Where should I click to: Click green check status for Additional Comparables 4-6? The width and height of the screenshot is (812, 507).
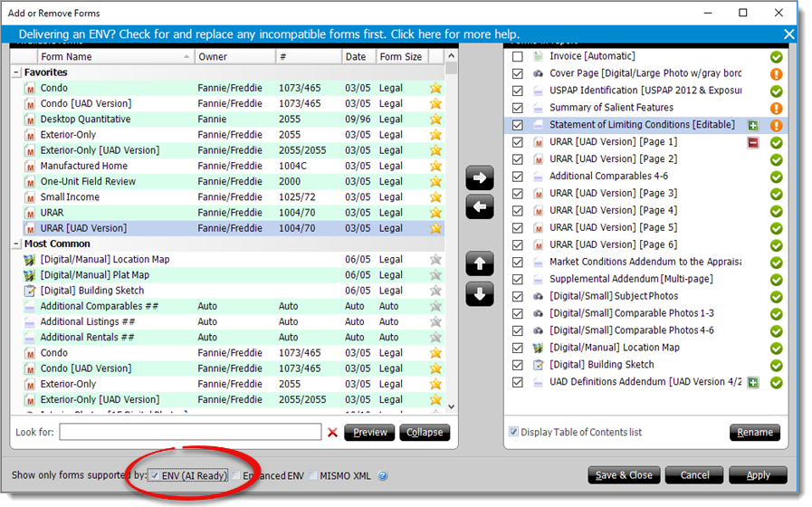tap(776, 177)
